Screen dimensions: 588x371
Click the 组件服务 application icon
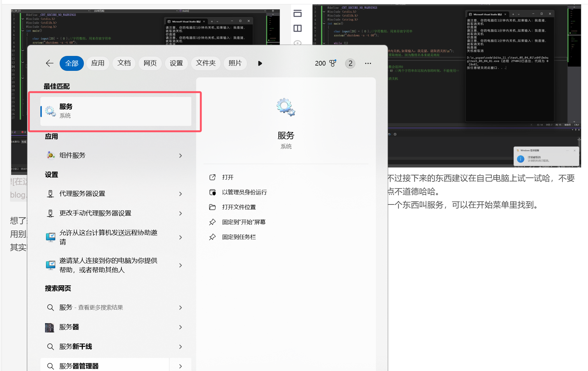pyautogui.click(x=50, y=155)
